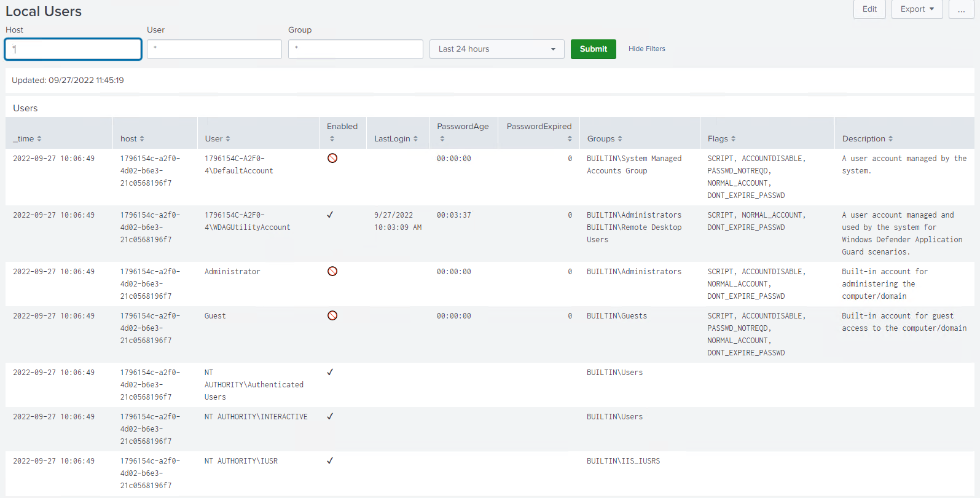Sort the table by _time column
The height and width of the screenshot is (498, 980).
point(27,139)
